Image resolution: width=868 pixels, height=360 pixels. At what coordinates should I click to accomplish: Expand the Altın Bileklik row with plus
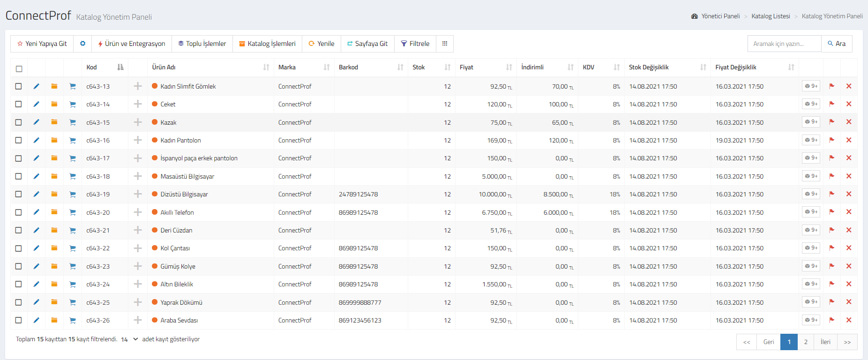click(138, 284)
